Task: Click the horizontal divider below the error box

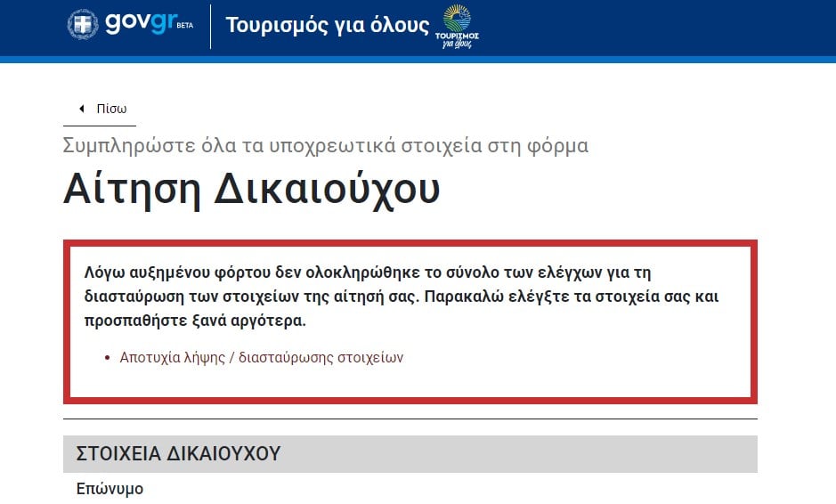Action: [410, 419]
